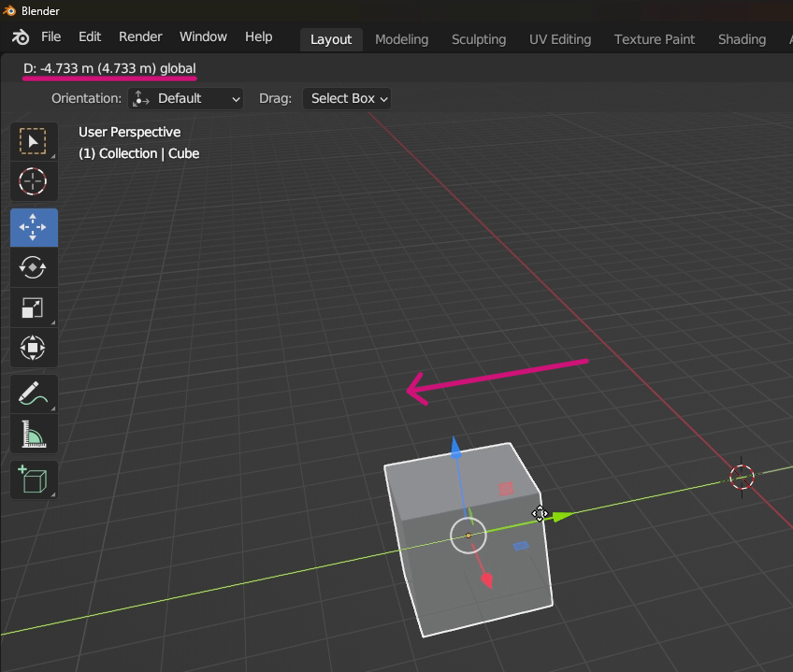Viewport: 793px width, 672px height.
Task: Switch to the Shading workspace tab
Action: tap(742, 39)
